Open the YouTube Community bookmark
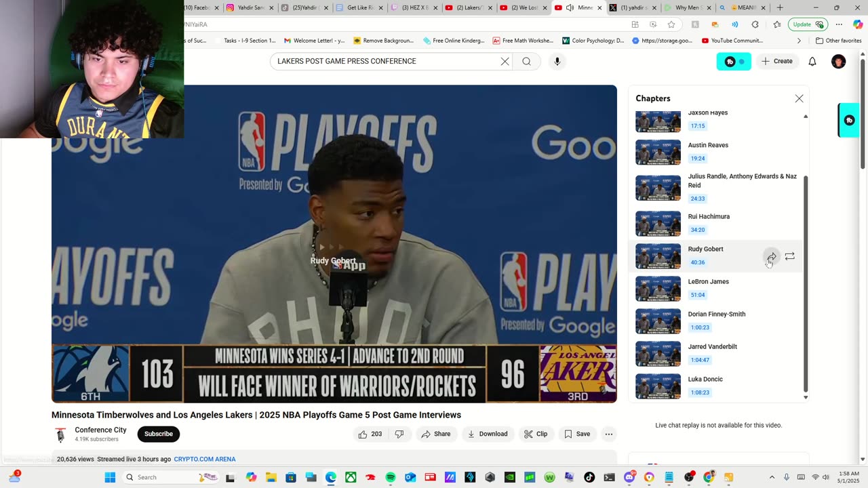The image size is (868, 488). pyautogui.click(x=732, y=41)
